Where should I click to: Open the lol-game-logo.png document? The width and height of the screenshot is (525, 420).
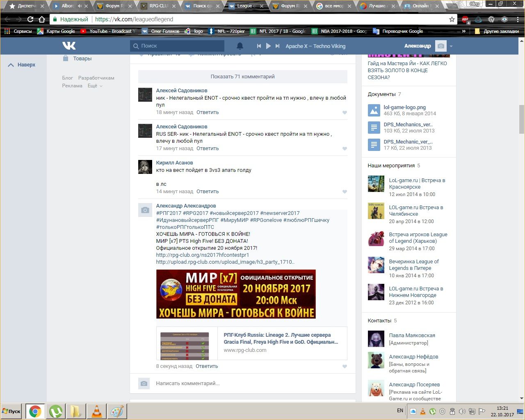click(x=404, y=107)
